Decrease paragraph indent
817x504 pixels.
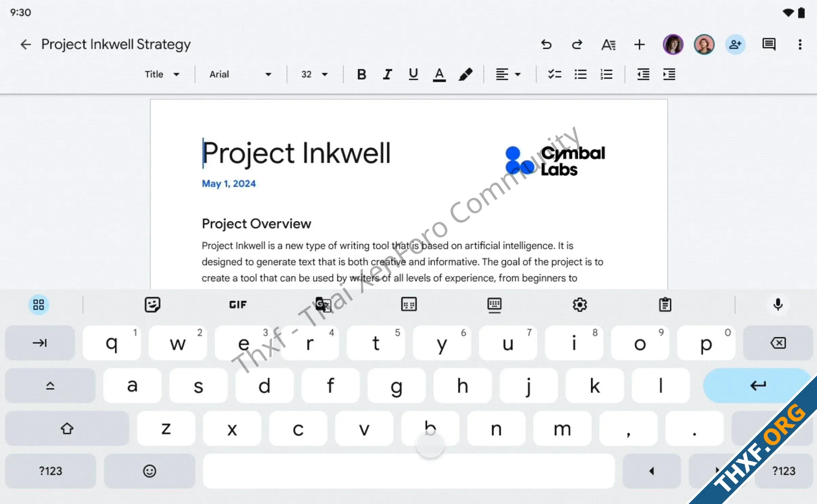tap(643, 74)
